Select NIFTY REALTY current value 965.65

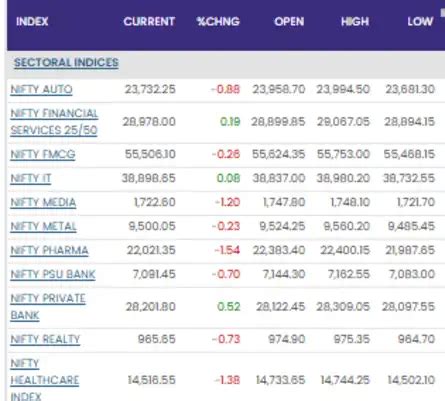157,339
